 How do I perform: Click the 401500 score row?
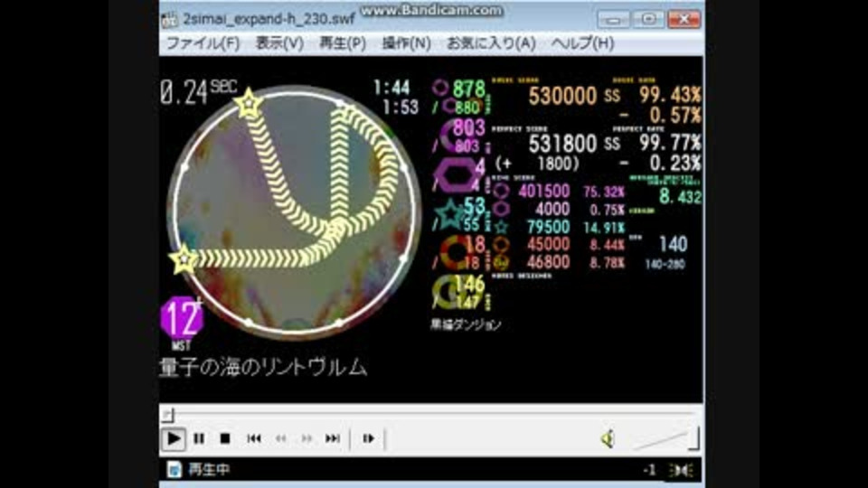coord(559,192)
